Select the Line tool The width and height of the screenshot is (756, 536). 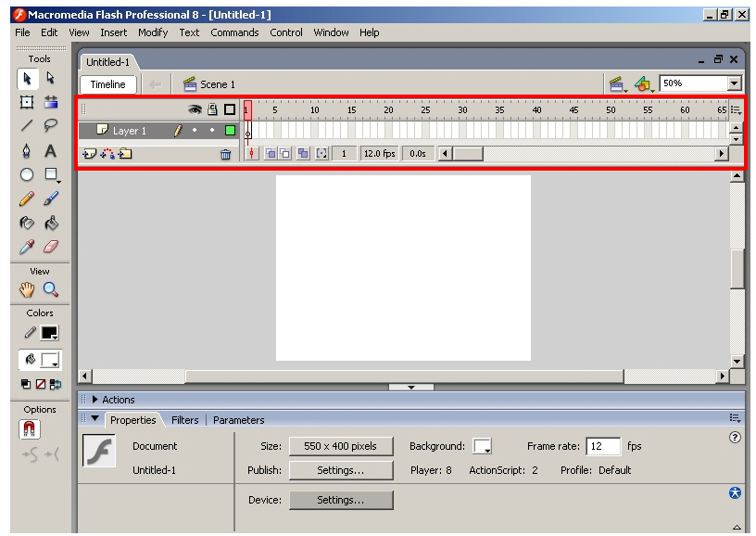tap(27, 126)
